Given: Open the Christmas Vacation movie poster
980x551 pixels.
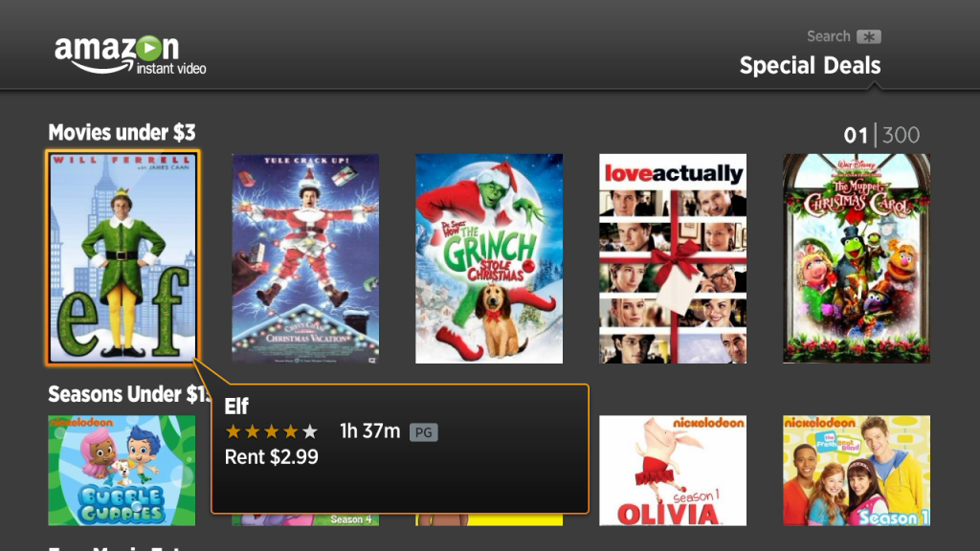Looking at the screenshot, I should 305,258.
